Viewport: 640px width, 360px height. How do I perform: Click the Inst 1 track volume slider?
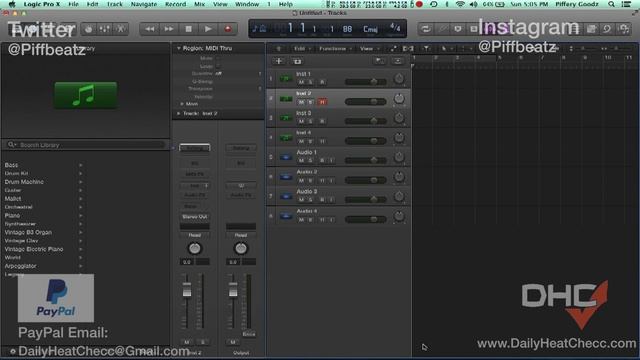pyautogui.click(x=366, y=82)
